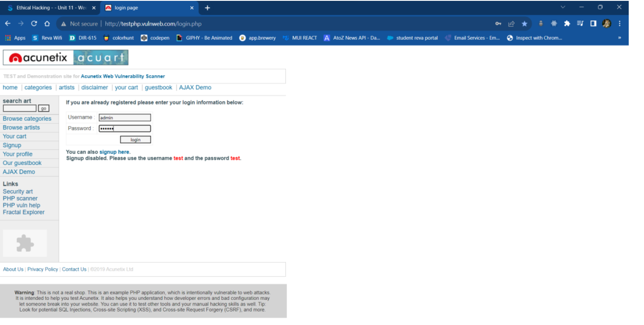
Task: Open MUI REACT bookmark
Action: click(x=300, y=38)
